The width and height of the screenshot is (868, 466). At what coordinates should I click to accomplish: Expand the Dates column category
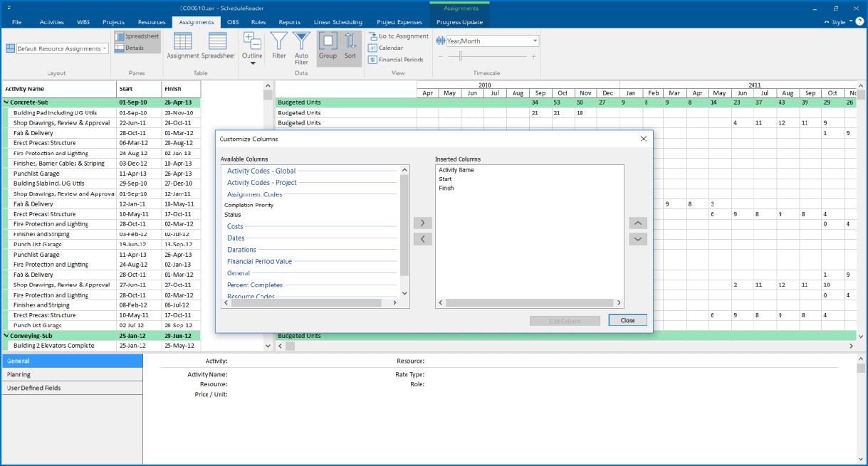click(x=236, y=238)
